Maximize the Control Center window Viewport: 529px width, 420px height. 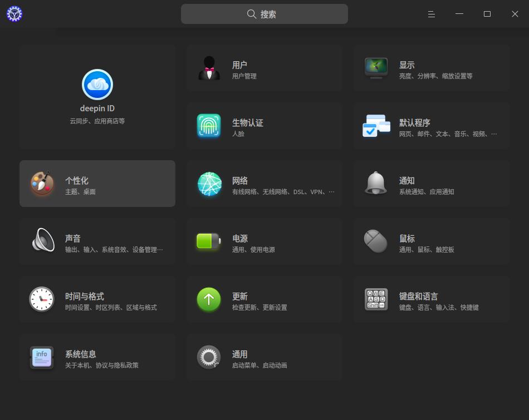[487, 14]
